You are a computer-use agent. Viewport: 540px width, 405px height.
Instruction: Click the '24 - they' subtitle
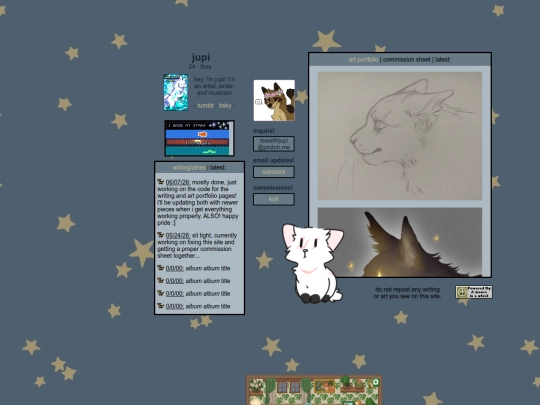pos(200,66)
